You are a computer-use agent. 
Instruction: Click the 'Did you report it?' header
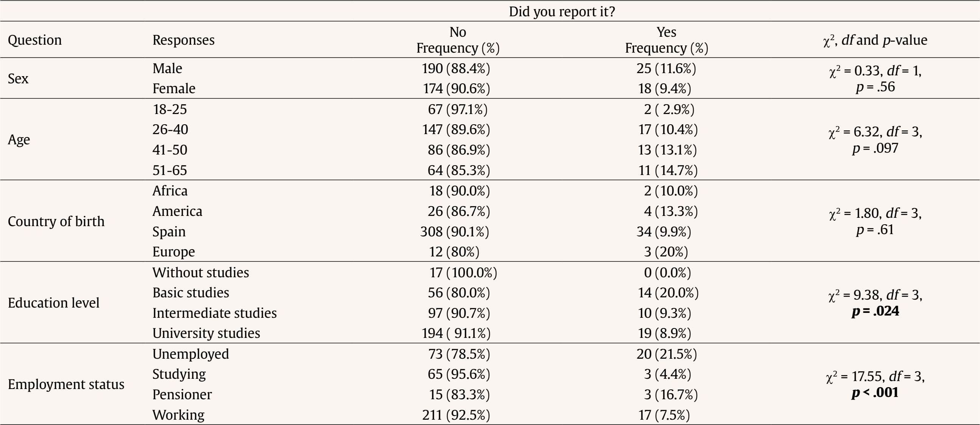562,11
